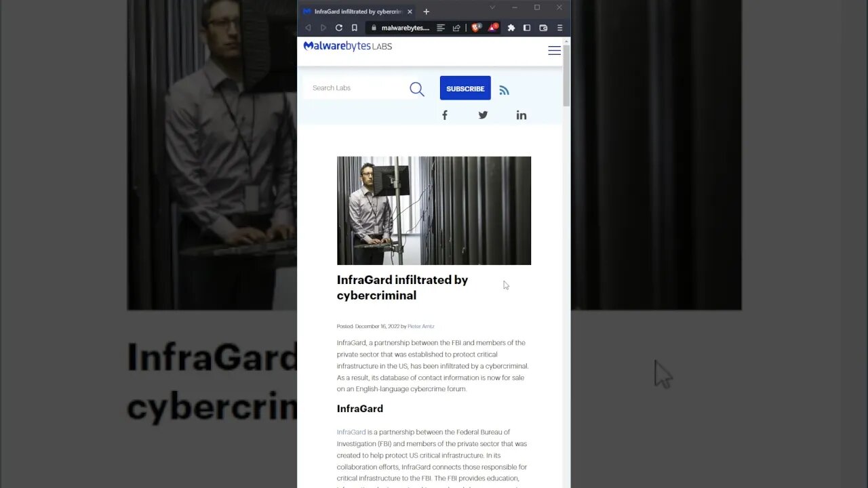Click the search magnifier icon

[x=417, y=89]
